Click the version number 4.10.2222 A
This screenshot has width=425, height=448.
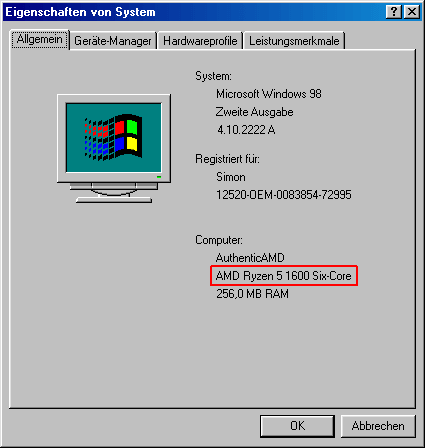(x=246, y=130)
